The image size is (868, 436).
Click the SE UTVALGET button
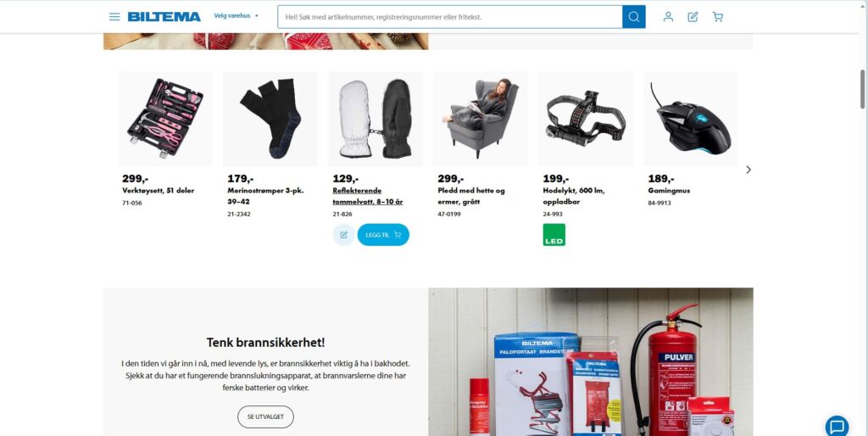pyautogui.click(x=265, y=416)
